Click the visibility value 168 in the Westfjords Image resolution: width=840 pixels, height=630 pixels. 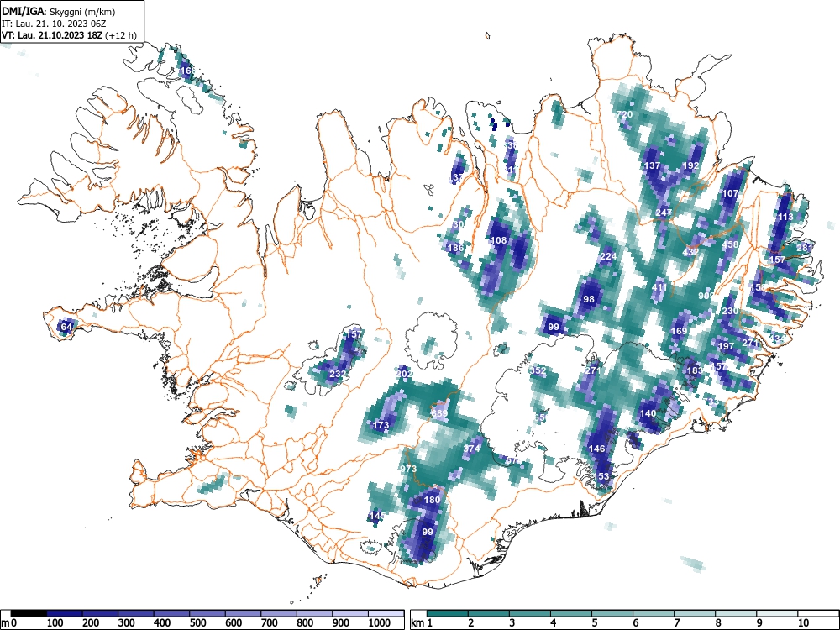187,71
